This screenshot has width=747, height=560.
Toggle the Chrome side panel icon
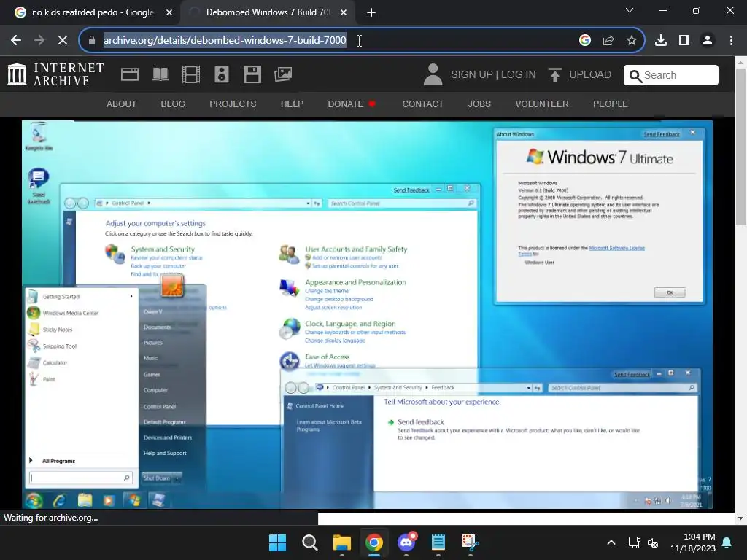point(684,41)
